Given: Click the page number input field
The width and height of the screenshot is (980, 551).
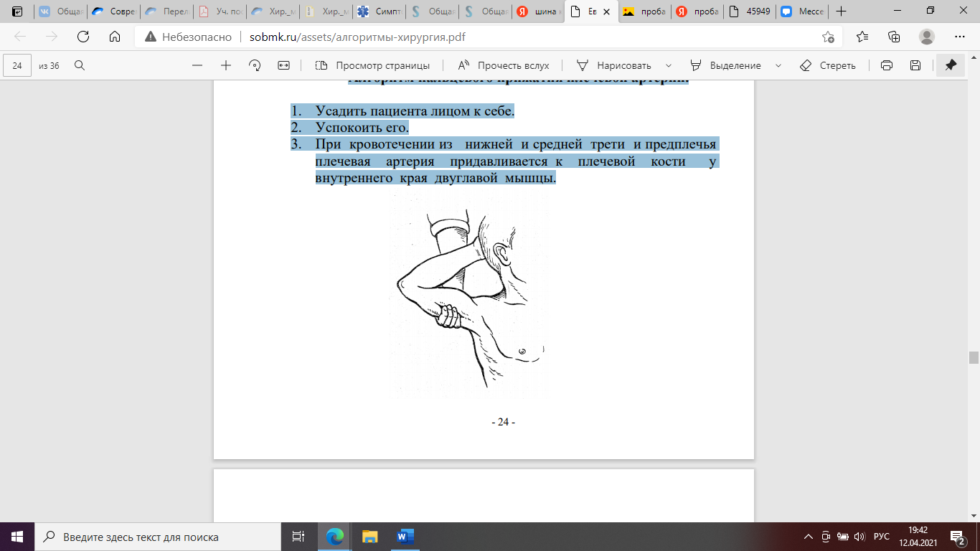Looking at the screenshot, I should pyautogui.click(x=17, y=65).
